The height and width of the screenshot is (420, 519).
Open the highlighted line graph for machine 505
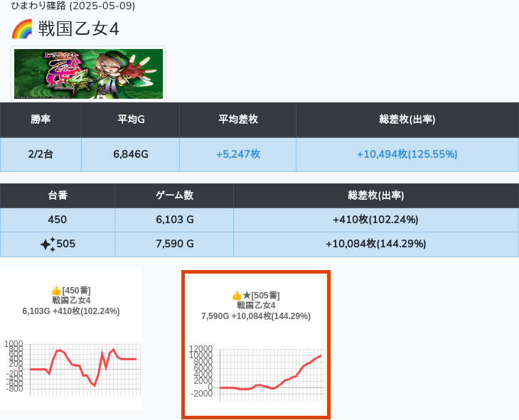[256, 373]
